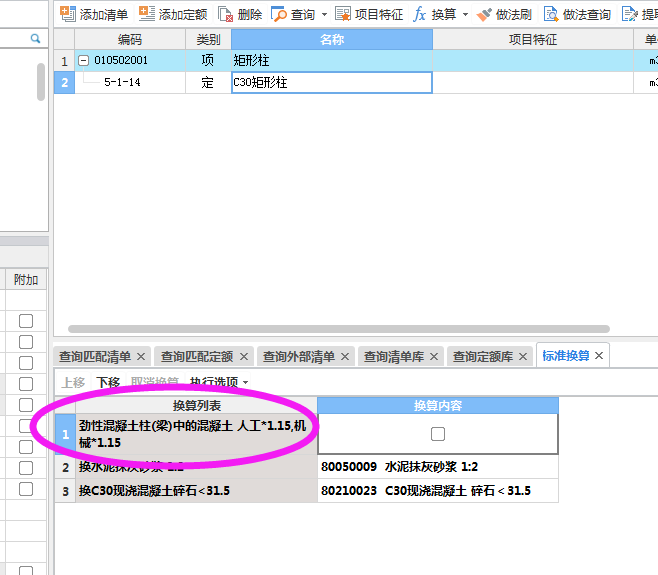Screen dimensions: 658x575
Task: Select row number 1 header in main grid
Action: point(64,61)
